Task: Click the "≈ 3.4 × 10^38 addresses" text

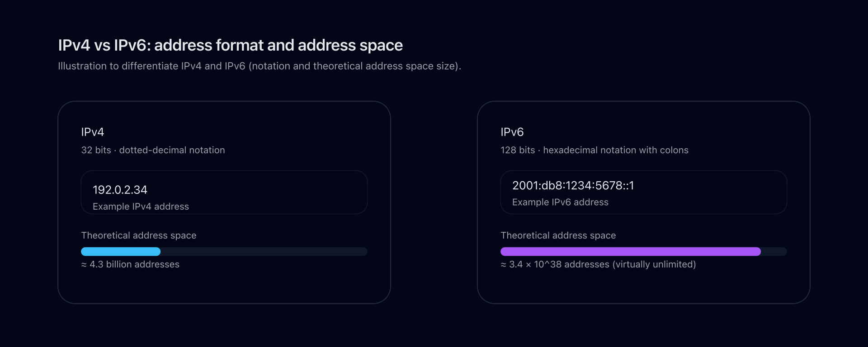Action: click(x=598, y=264)
